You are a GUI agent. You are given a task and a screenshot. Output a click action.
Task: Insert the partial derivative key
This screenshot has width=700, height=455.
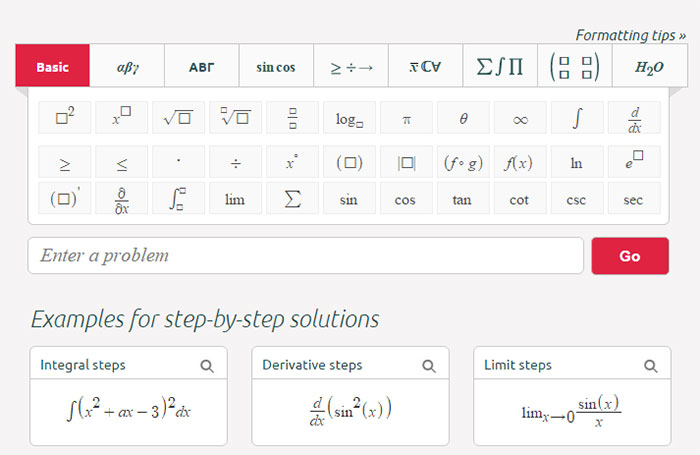[121, 198]
